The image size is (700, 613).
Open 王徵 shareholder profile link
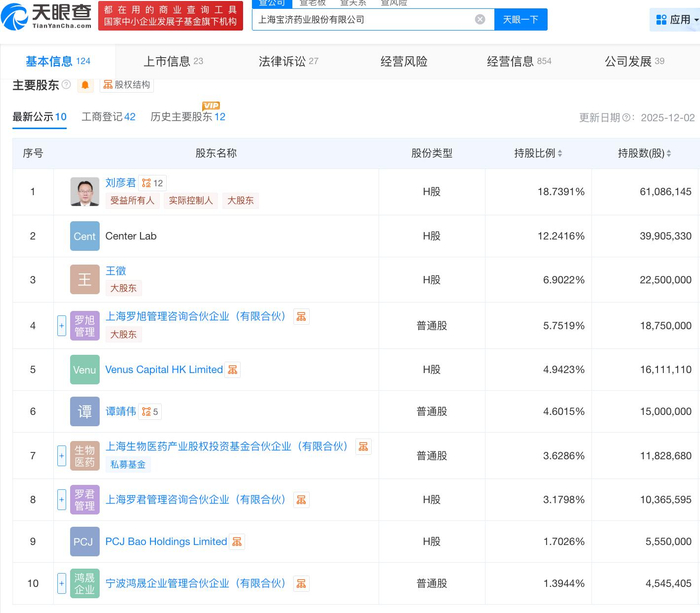[115, 271]
